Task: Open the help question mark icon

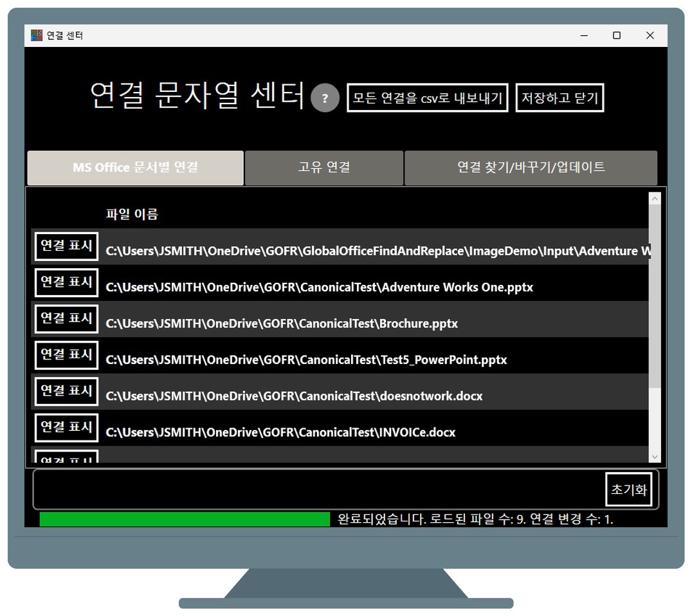Action: pyautogui.click(x=325, y=98)
